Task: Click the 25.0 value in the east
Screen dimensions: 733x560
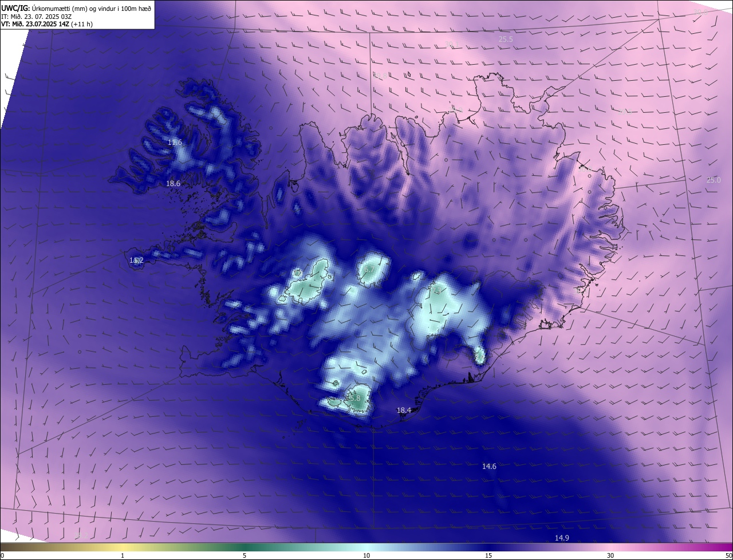Action: pos(714,180)
